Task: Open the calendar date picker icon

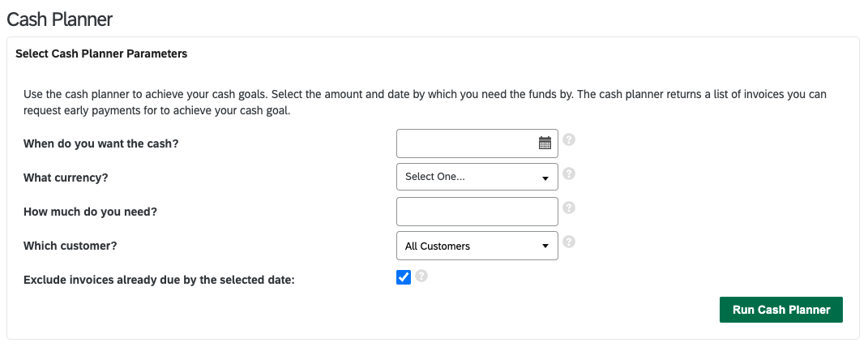Action: click(x=545, y=143)
